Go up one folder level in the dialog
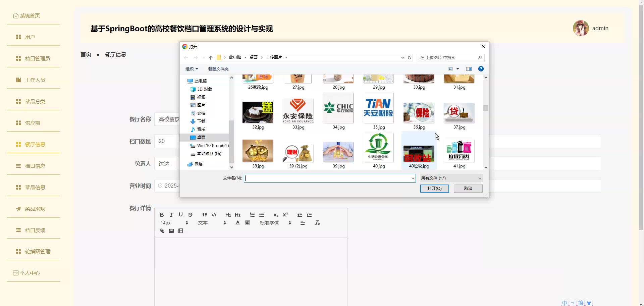Viewport: 644px width, 306px height. click(x=211, y=57)
